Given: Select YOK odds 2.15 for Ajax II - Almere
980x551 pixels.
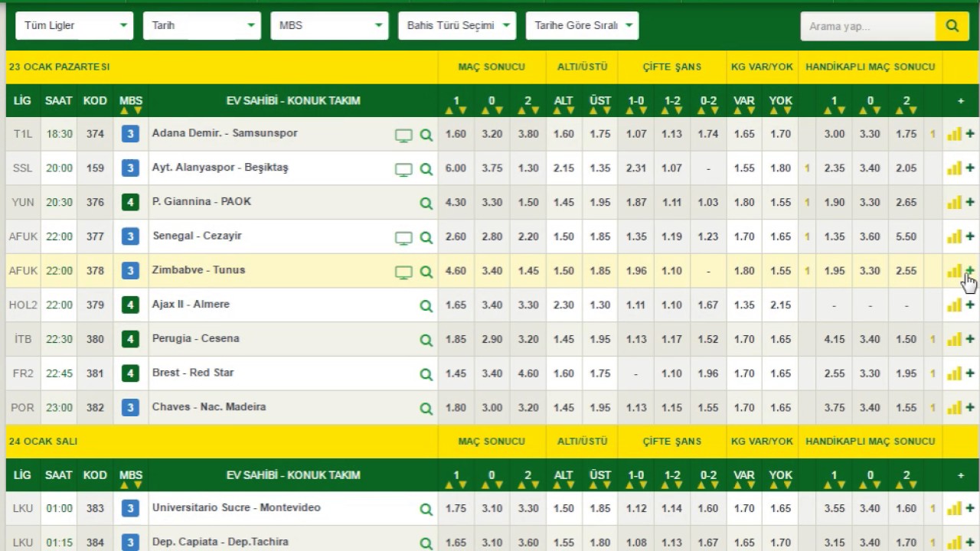Looking at the screenshot, I should coord(780,305).
